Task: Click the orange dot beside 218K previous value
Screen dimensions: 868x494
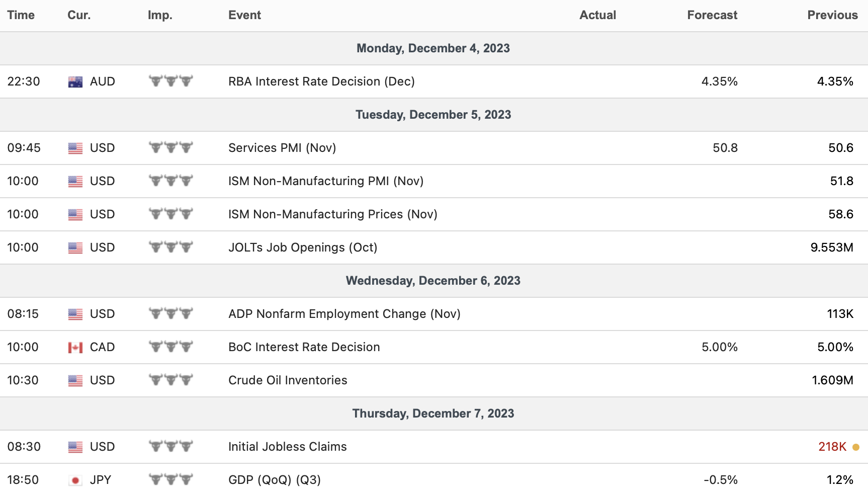Action: tap(856, 447)
